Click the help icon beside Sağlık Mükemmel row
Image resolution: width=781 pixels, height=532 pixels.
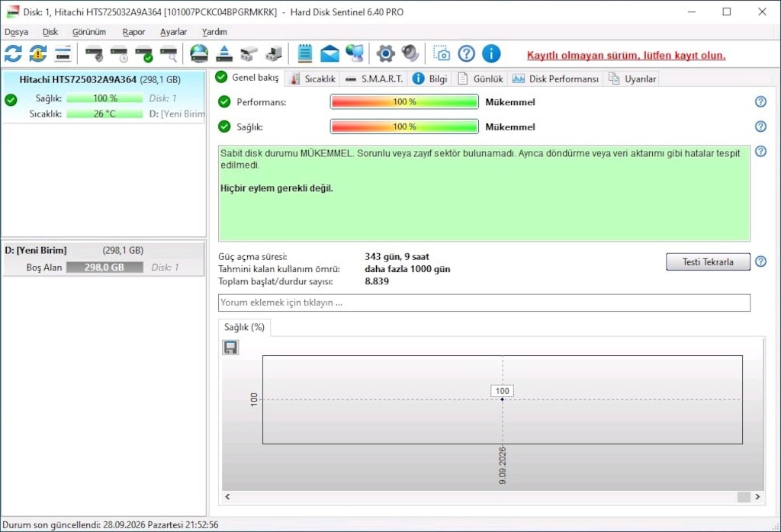pos(760,127)
